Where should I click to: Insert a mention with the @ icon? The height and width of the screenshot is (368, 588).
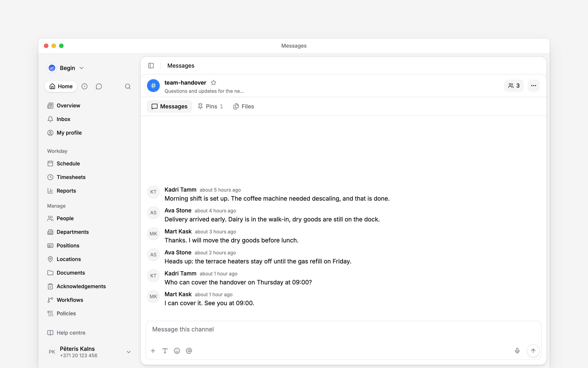click(189, 351)
